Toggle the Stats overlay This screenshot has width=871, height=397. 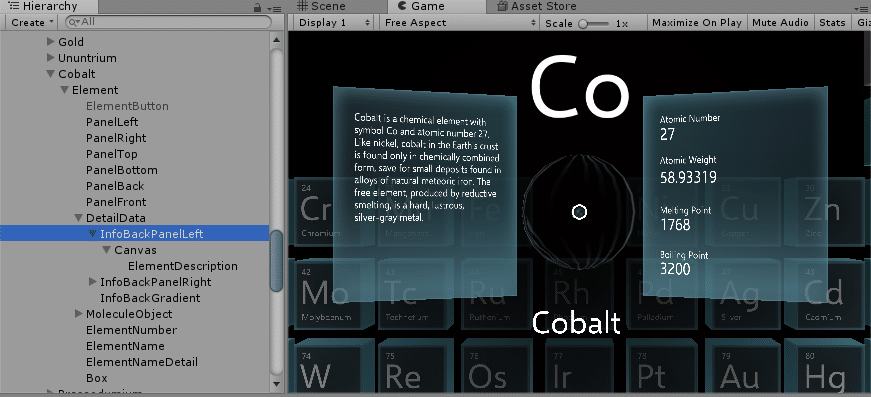(832, 23)
